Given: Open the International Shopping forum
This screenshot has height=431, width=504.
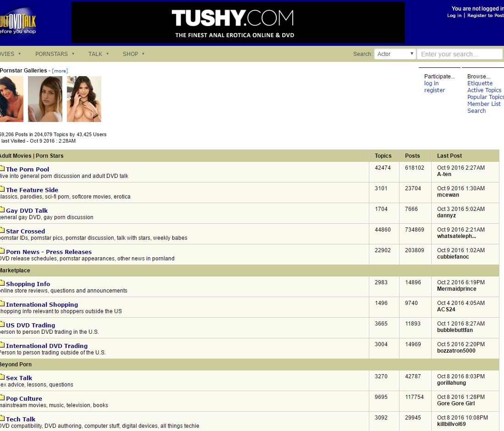Looking at the screenshot, I should (x=42, y=304).
